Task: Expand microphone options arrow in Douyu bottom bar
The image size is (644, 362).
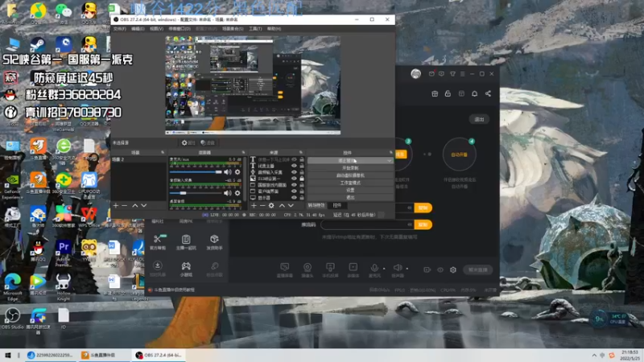Action: [384, 269]
